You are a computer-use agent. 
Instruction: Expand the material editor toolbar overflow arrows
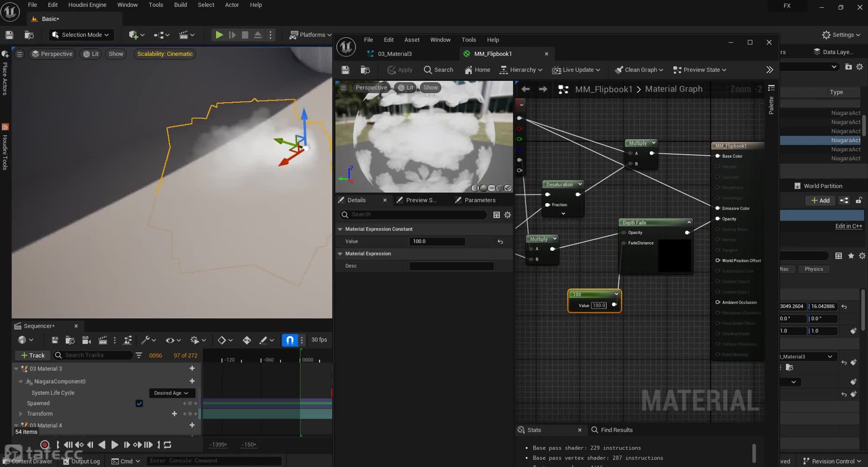pyautogui.click(x=769, y=70)
